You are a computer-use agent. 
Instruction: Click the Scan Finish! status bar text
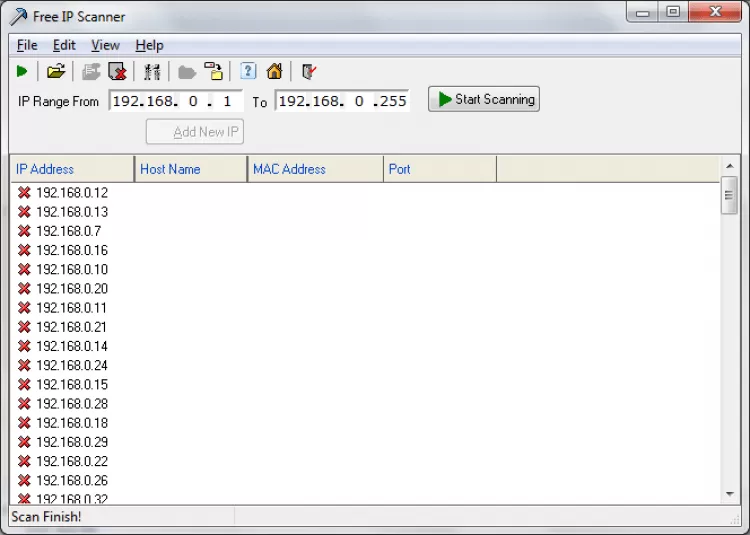tap(46, 517)
